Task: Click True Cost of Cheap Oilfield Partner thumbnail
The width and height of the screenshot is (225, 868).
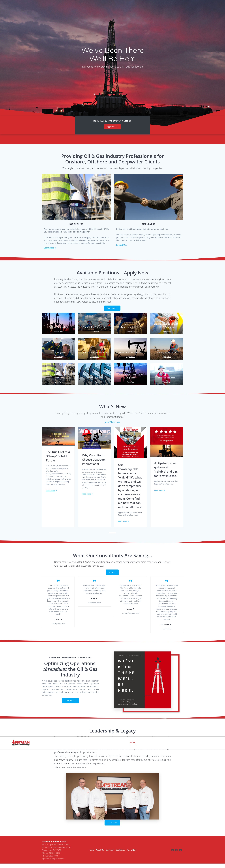Action: 58,436
